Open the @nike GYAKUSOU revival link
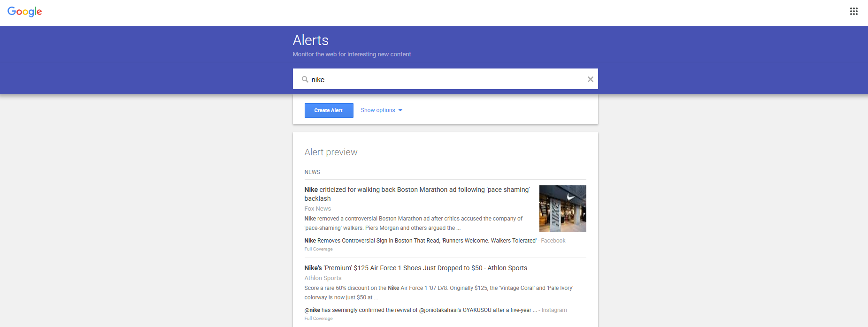 click(421, 310)
